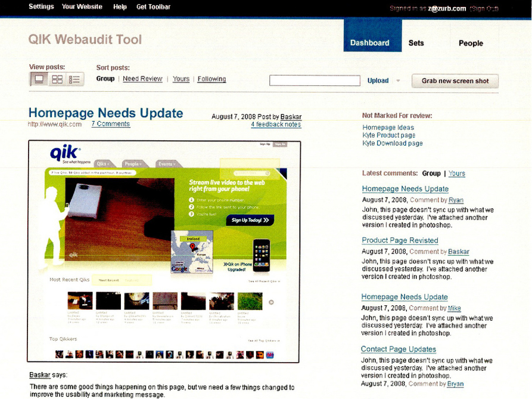The width and height of the screenshot is (532, 399).
Task: Open the 4 feedback notes link
Action: pos(276,124)
